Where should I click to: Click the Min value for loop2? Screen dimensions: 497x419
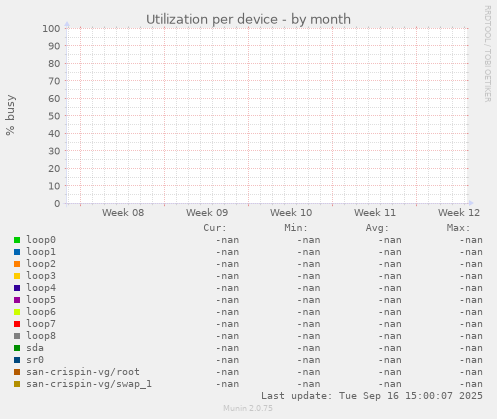(309, 264)
